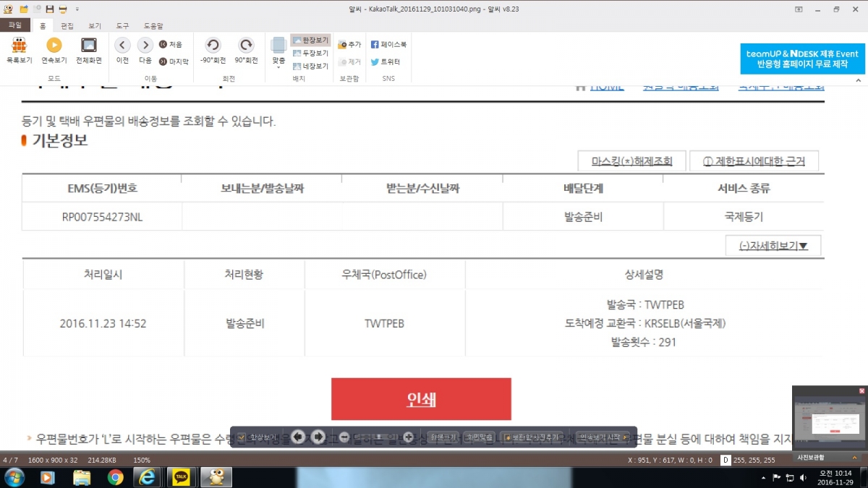868x488 pixels.
Task: Switch to the 홈 ribbon tab
Action: coord(42,25)
